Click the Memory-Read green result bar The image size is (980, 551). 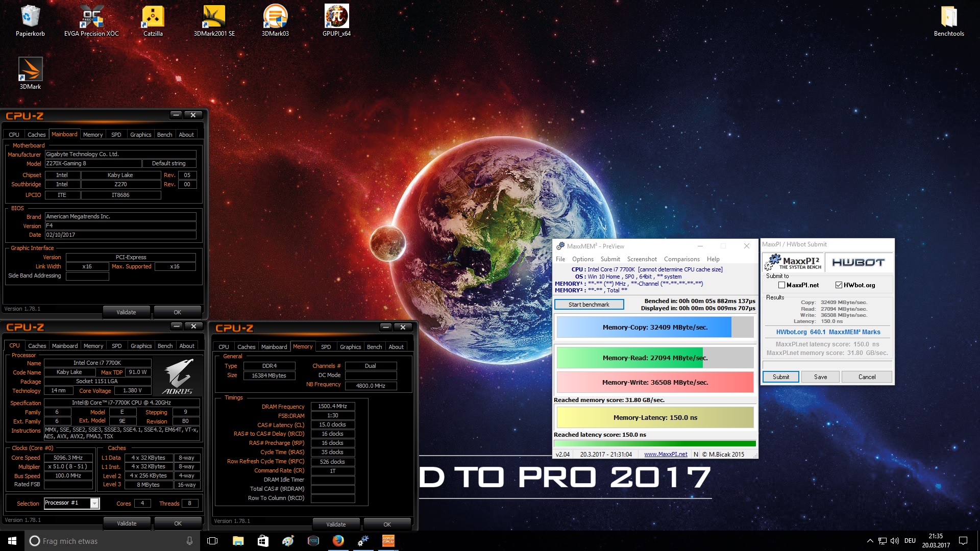[655, 358]
